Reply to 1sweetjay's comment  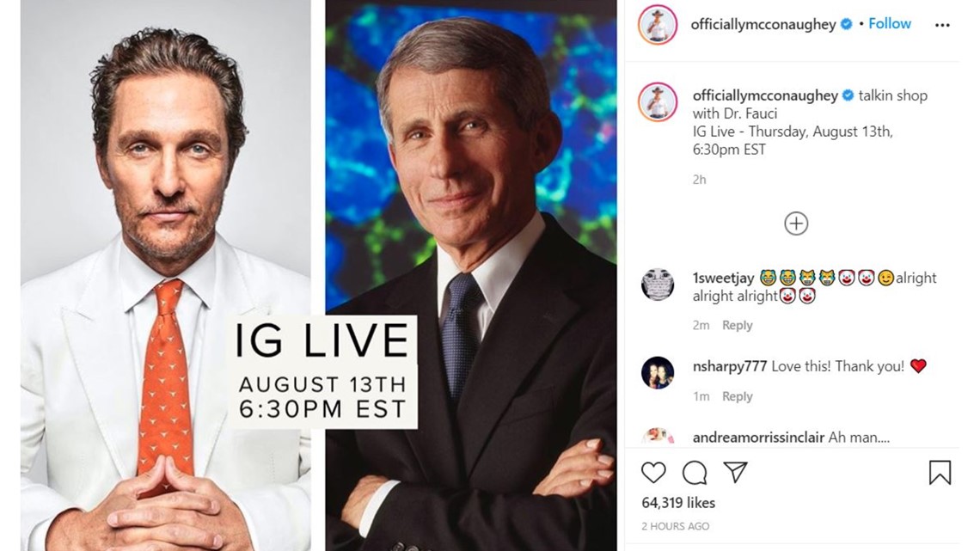tap(737, 325)
